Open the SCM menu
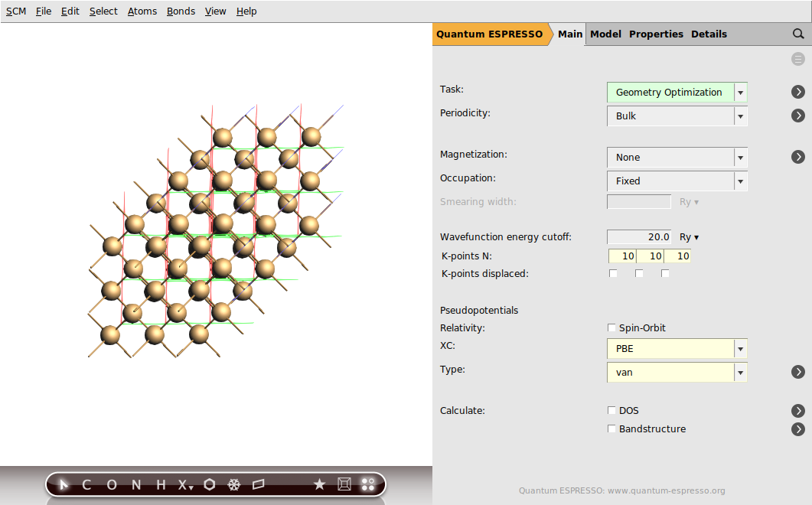The width and height of the screenshot is (812, 505). [x=16, y=11]
